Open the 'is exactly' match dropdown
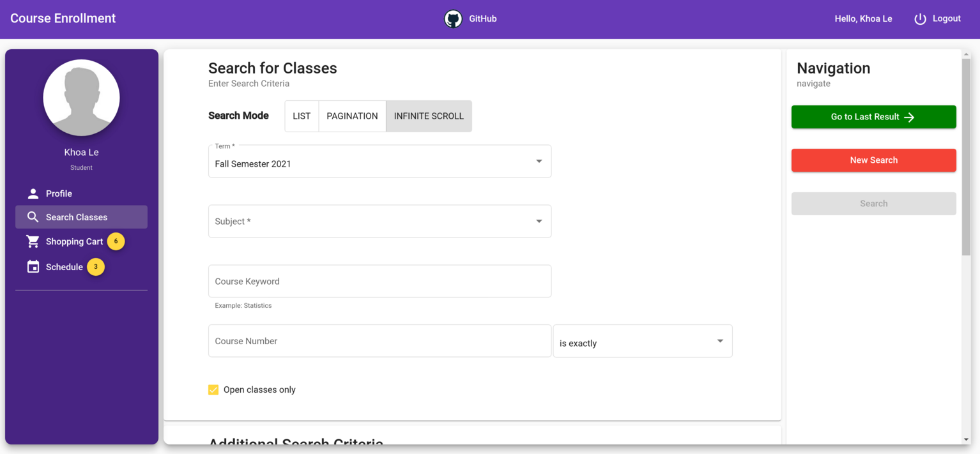The image size is (980, 454). (643, 341)
